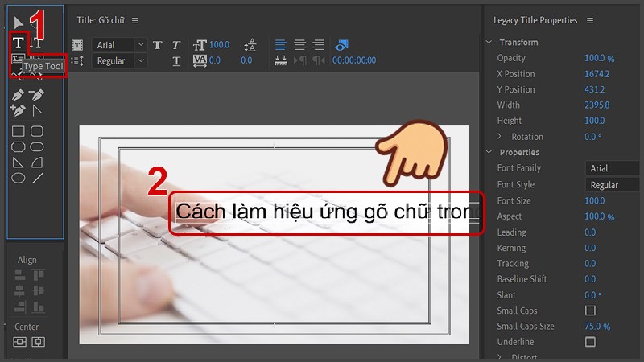Viewport: 644px width, 362px height.
Task: Click Font Size value in Properties
Action: (594, 200)
